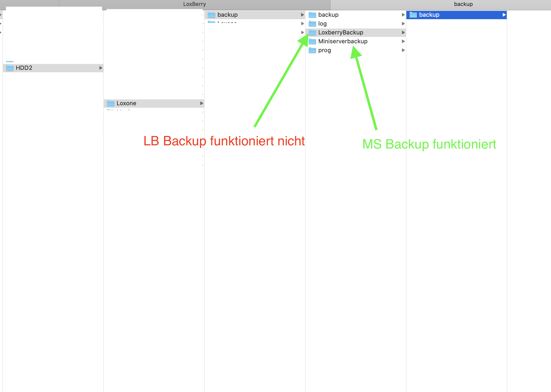Expand HDD2 via its disclosure arrow

tap(101, 68)
